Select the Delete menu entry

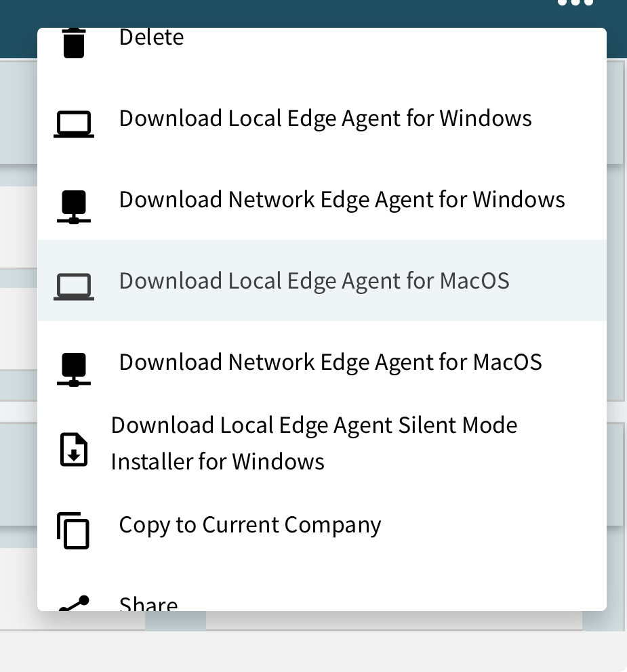[x=151, y=38]
